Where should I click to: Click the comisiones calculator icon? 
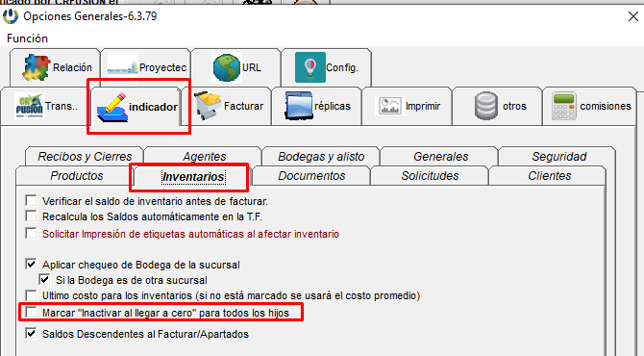coord(563,106)
